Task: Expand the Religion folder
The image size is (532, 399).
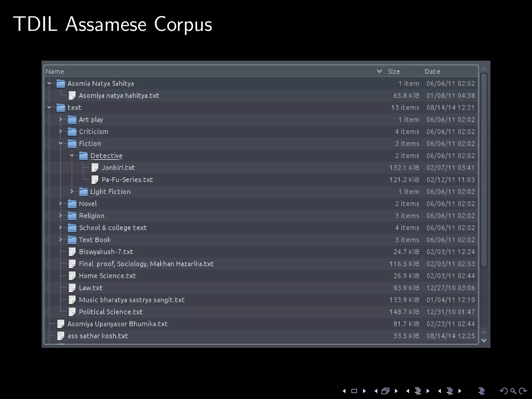Action: [61, 215]
